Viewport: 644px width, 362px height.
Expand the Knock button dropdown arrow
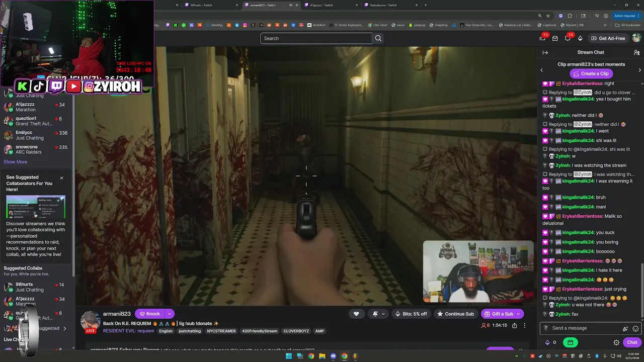[x=169, y=314]
